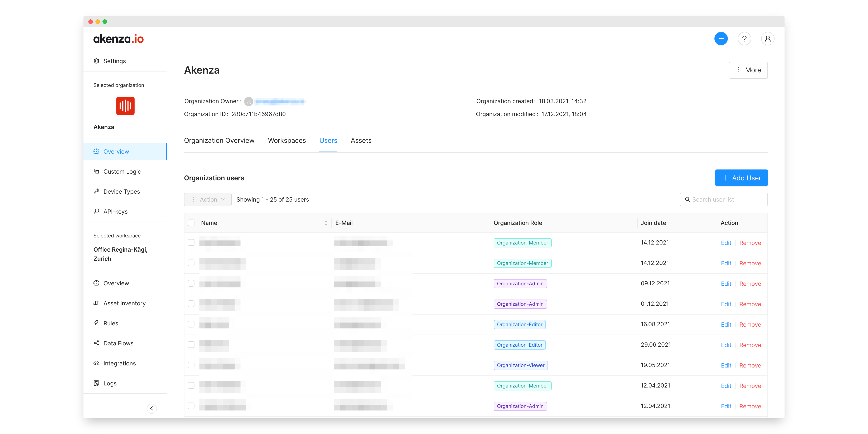868x434 pixels.
Task: Click the akenza.io logo
Action: [118, 39]
